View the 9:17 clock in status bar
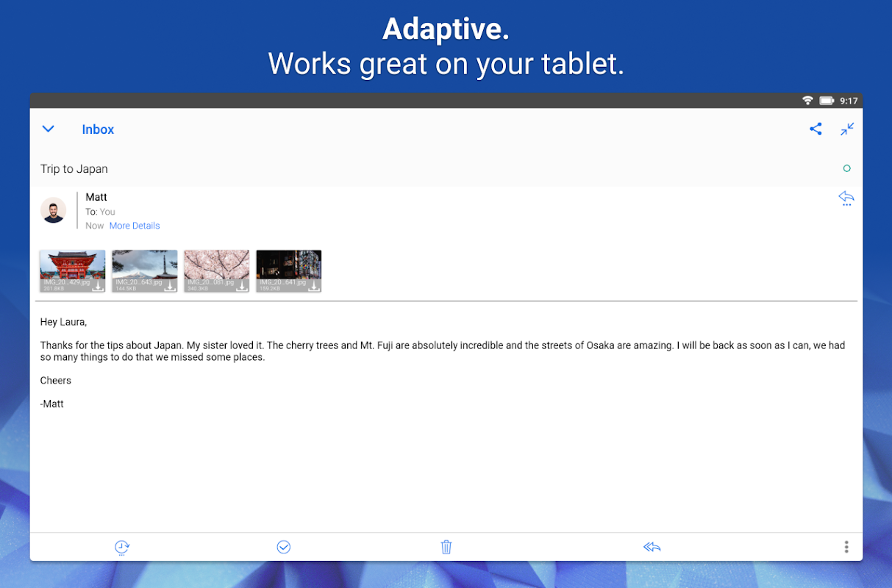 [x=849, y=101]
